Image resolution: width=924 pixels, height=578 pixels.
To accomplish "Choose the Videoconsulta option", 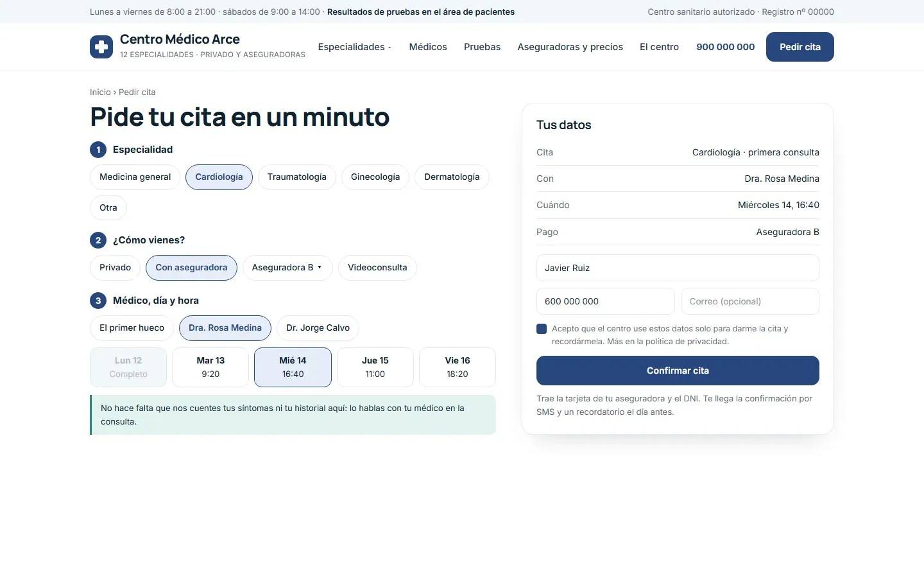I will pyautogui.click(x=377, y=268).
